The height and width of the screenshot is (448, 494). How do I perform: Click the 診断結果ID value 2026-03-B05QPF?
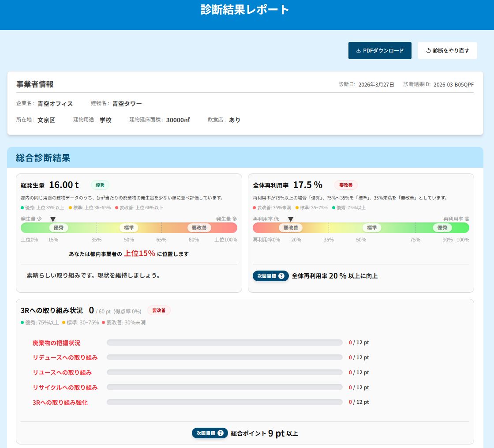(453, 84)
